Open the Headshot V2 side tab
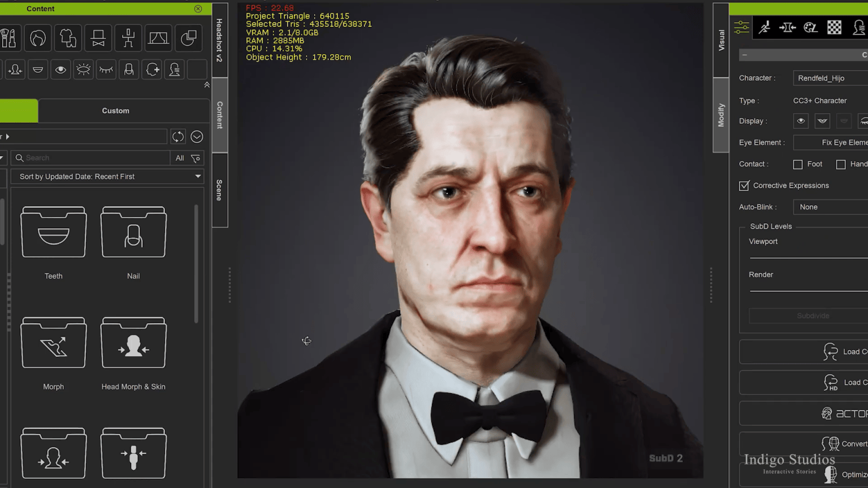The height and width of the screenshot is (488, 868). pos(219,40)
